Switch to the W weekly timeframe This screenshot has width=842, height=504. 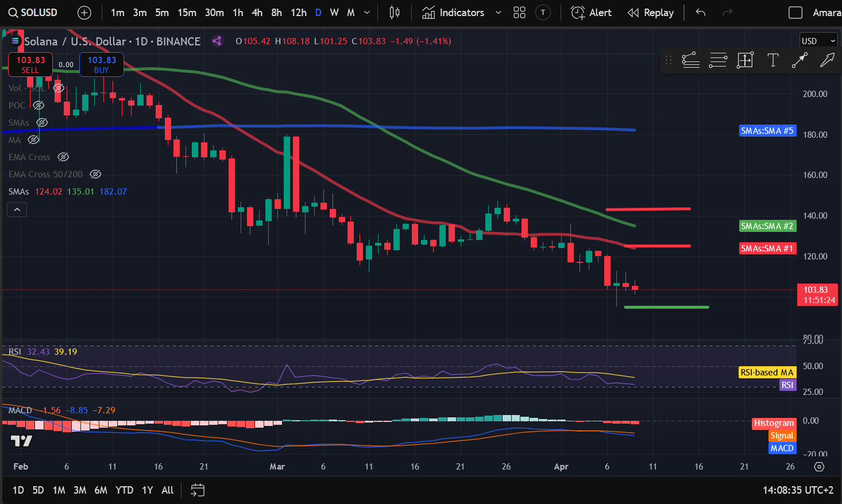(334, 13)
